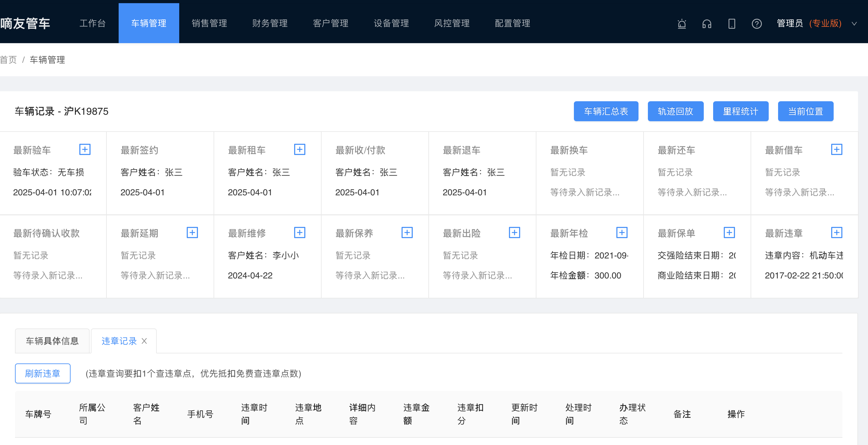This screenshot has width=868, height=445.
Task: Add new 最新保养 record
Action: point(407,232)
